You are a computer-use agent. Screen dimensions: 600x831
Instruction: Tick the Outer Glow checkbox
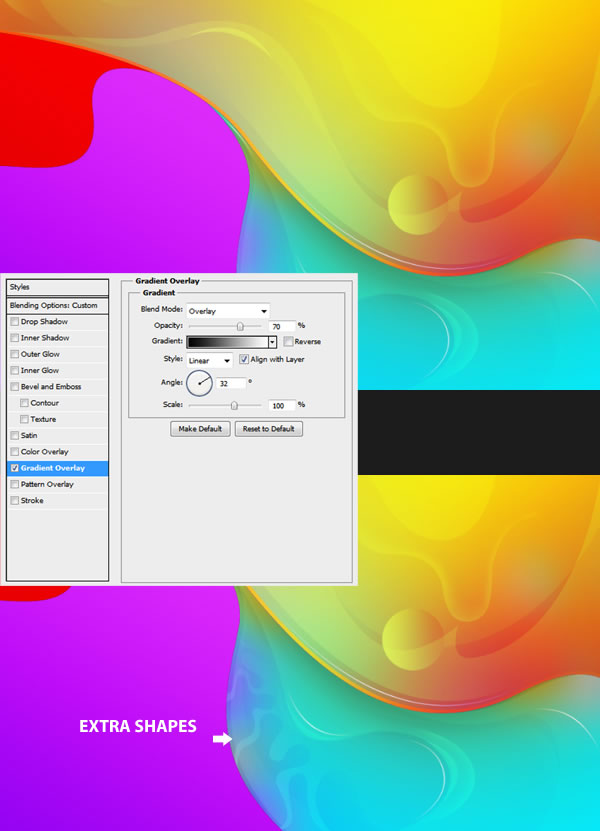[x=15, y=354]
